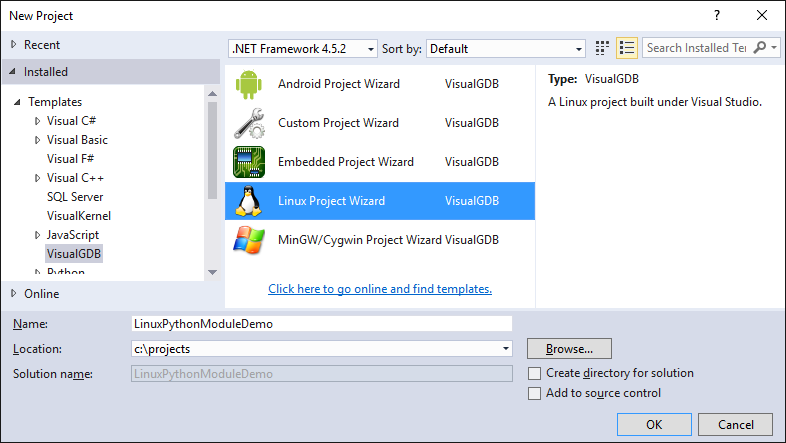Switch to small icons grid view
Image resolution: width=786 pixels, height=443 pixels.
coord(602,48)
